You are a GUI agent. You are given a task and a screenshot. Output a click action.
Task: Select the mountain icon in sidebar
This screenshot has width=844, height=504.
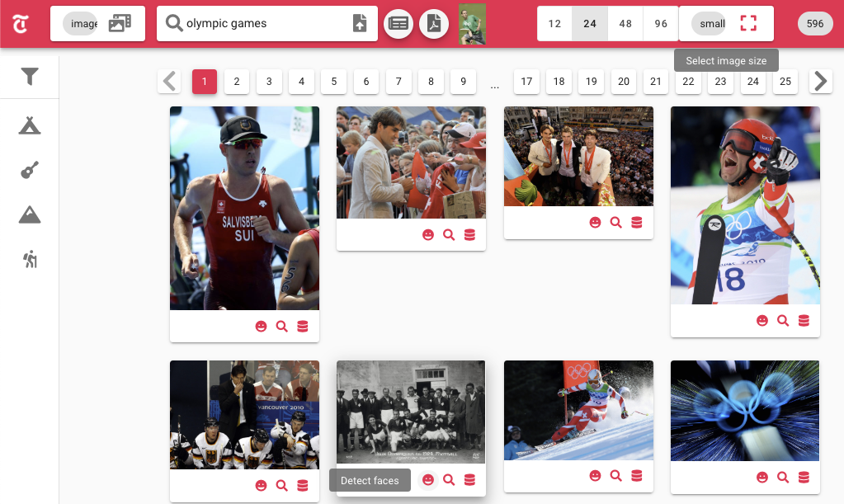[x=30, y=215]
